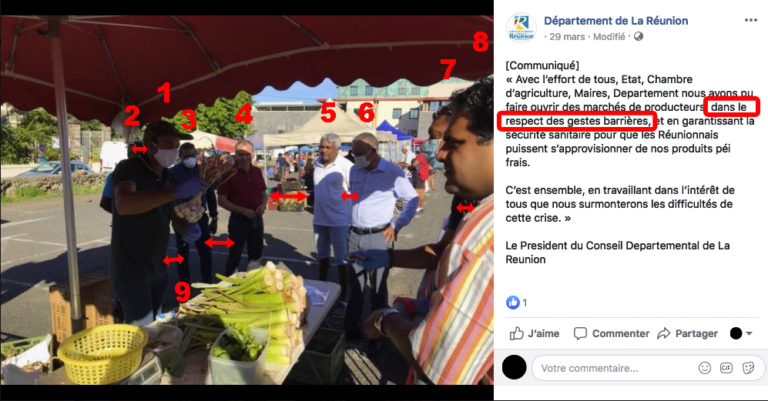Click the globe public-visibility icon
768x401 pixels.
(638, 37)
